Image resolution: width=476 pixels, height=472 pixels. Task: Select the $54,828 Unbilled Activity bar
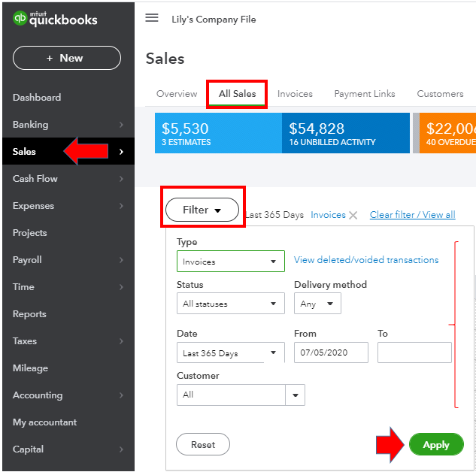[346, 133]
